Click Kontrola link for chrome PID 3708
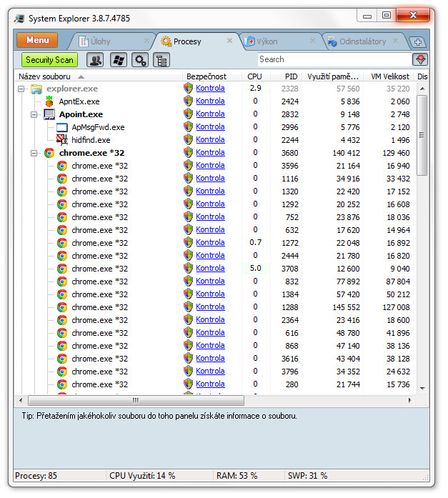The width and height of the screenshot is (448, 498). click(210, 268)
